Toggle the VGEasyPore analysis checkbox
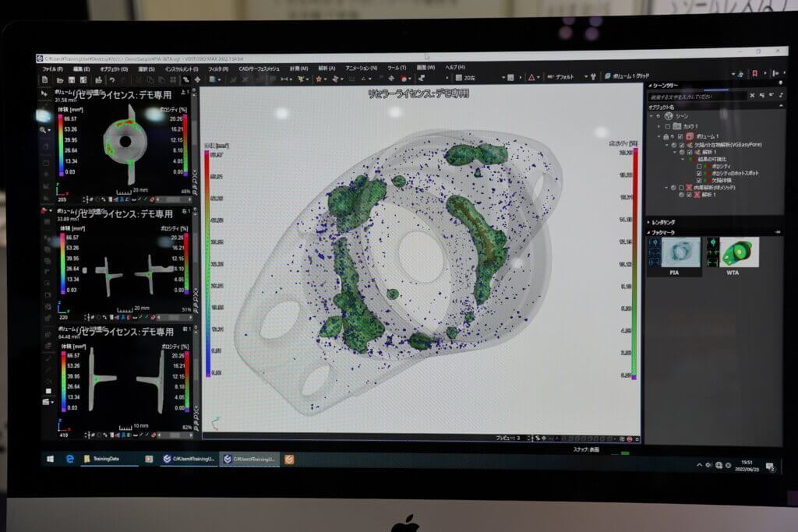Screen dimensions: 798x532 pos(682,145)
